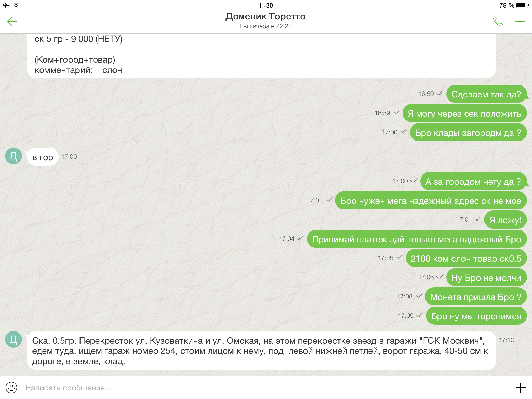Tap the bottom Д avatar at 17:10 message
532x399 pixels.
pyautogui.click(x=14, y=339)
